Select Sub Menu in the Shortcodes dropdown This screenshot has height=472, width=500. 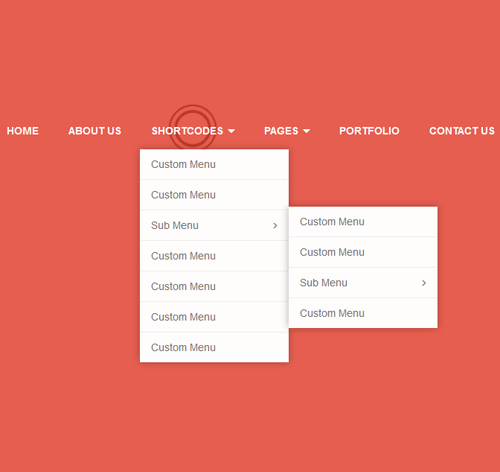click(x=214, y=225)
